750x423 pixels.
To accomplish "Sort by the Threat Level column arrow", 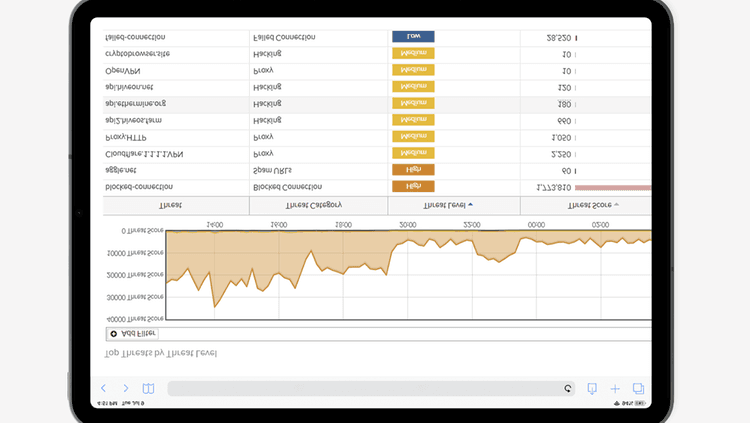I will pyautogui.click(x=470, y=205).
